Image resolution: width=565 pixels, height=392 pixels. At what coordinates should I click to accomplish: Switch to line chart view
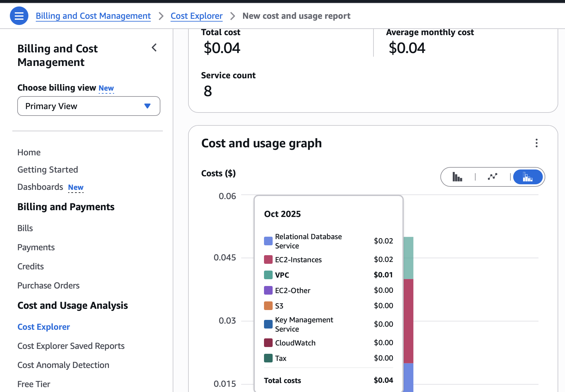493,177
